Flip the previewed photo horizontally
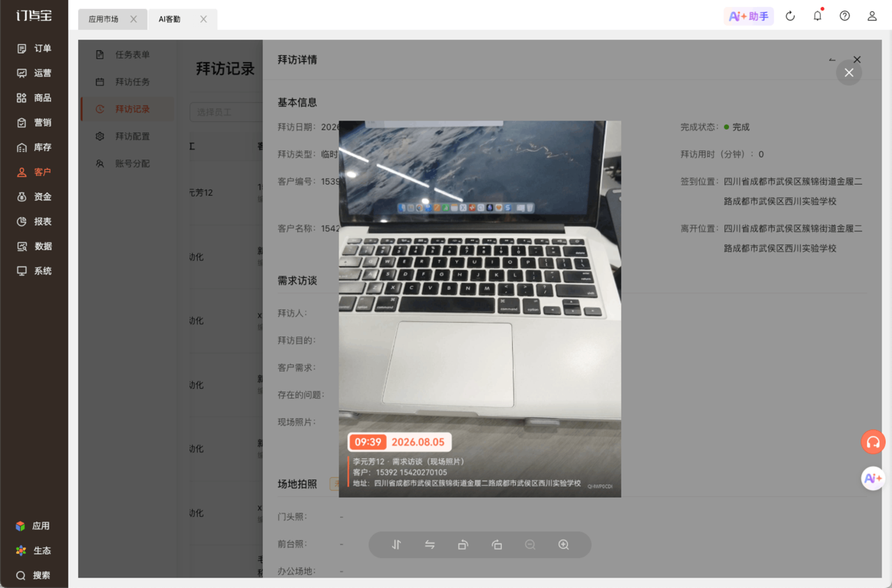The height and width of the screenshot is (588, 892). pyautogui.click(x=430, y=545)
